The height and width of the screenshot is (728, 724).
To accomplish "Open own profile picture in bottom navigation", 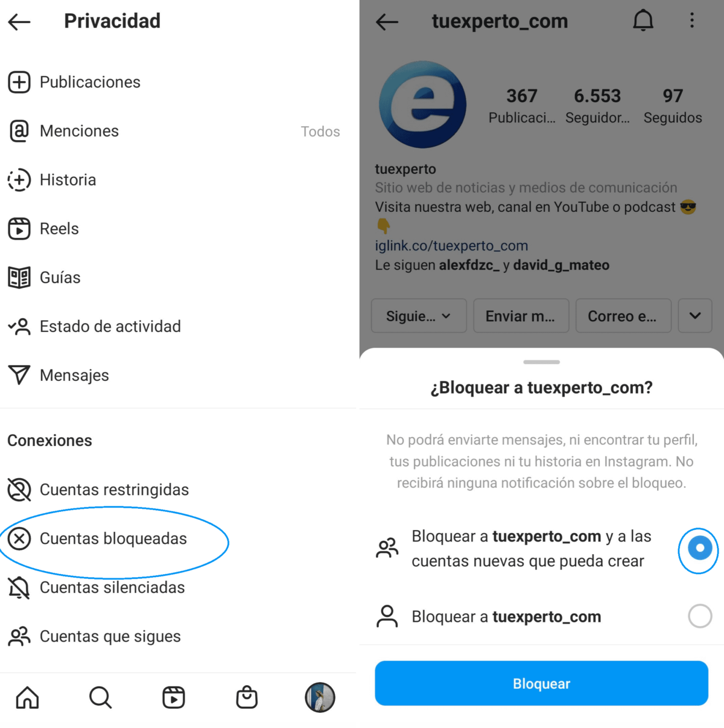I will [320, 697].
